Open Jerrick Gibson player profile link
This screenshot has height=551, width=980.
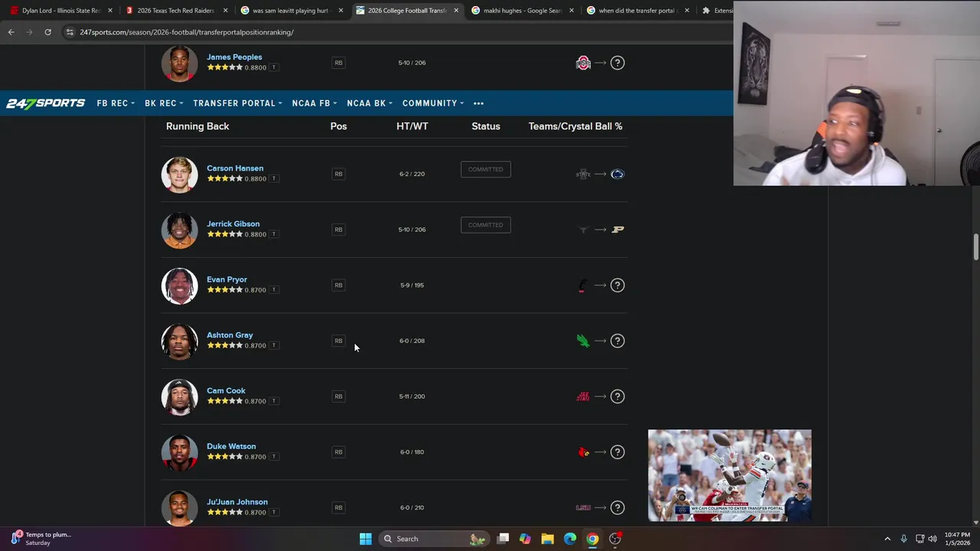point(233,224)
